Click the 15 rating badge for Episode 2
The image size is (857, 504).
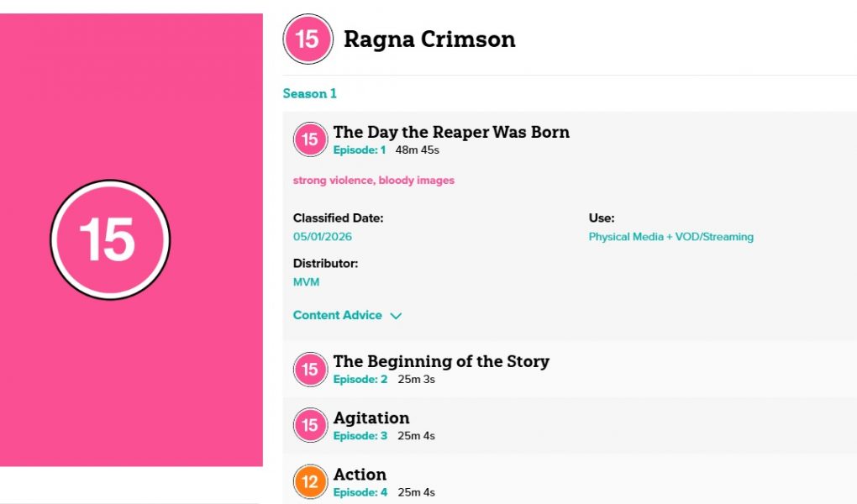pos(310,369)
